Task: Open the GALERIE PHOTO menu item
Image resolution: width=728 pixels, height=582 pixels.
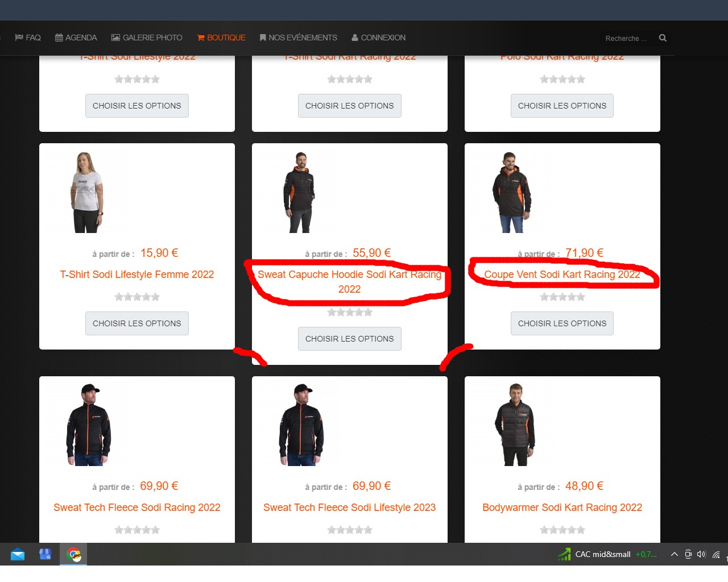Action: coord(147,38)
